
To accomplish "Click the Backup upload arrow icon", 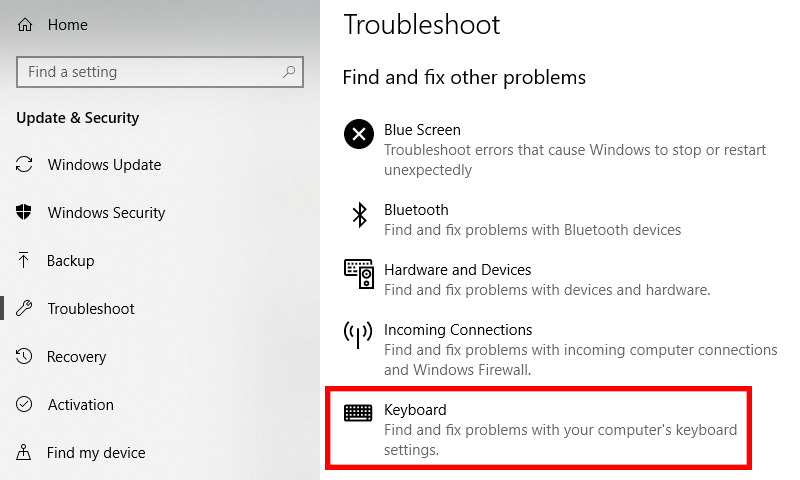I will point(25,261).
